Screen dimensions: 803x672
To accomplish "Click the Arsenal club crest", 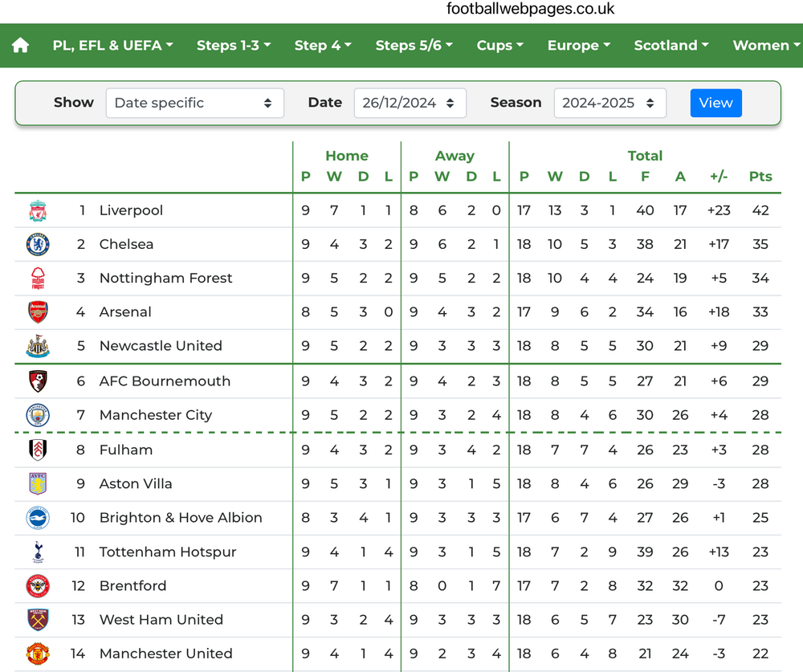I will (x=38, y=312).
